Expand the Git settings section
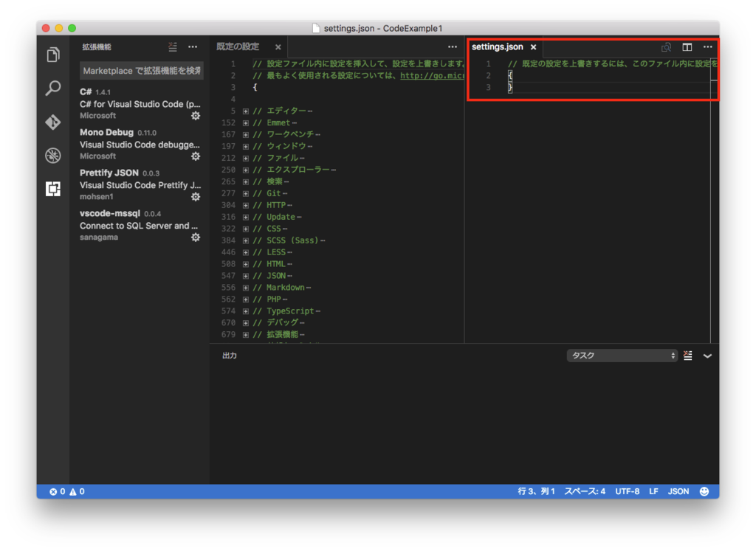This screenshot has width=756, height=551. tap(245, 193)
